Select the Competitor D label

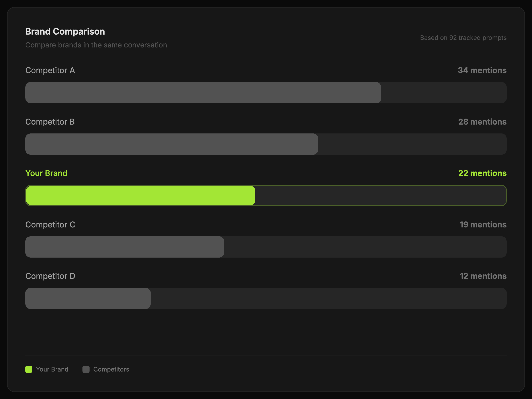point(50,276)
